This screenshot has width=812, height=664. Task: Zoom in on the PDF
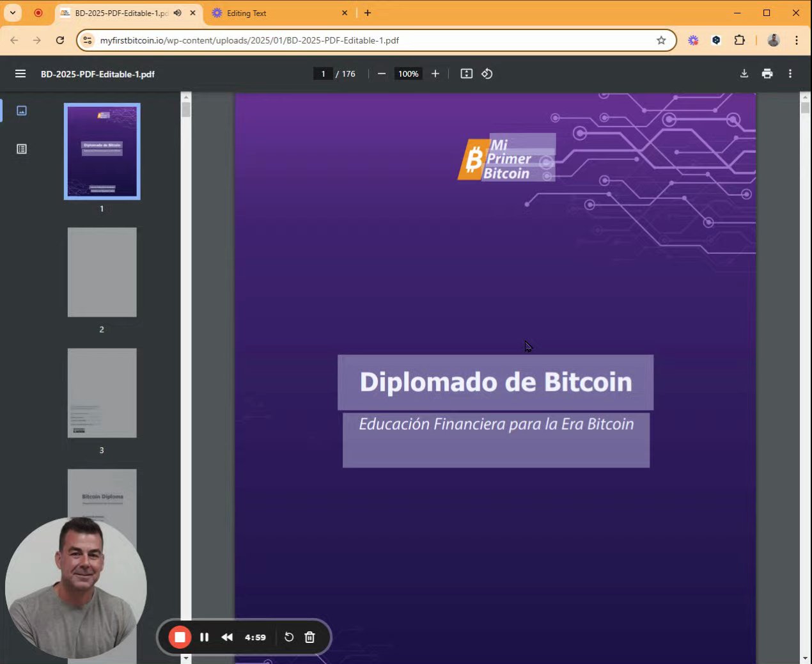tap(435, 74)
